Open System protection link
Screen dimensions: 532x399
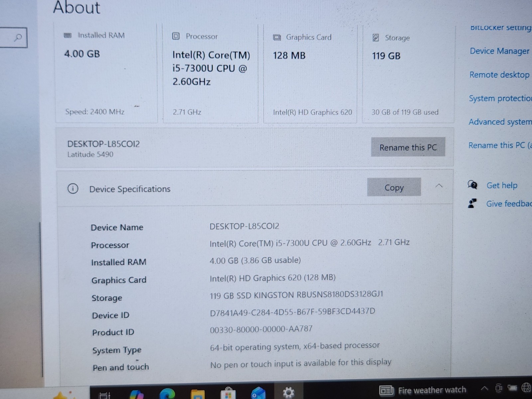(500, 98)
